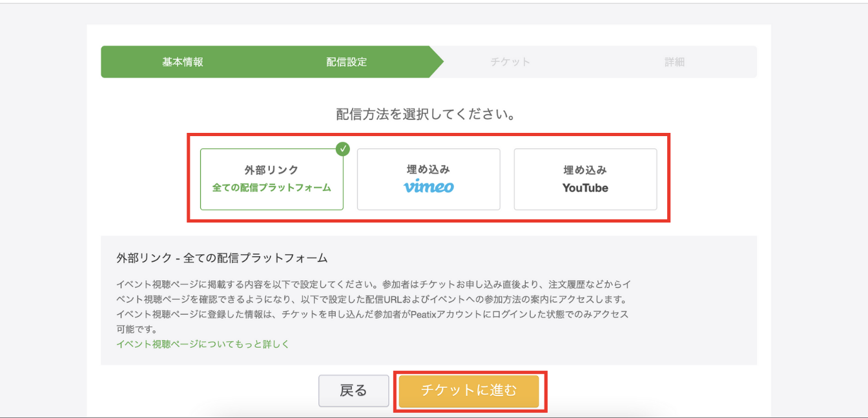The height and width of the screenshot is (418, 868).
Task: Select the 外部リンク delivery option card
Action: (x=271, y=179)
